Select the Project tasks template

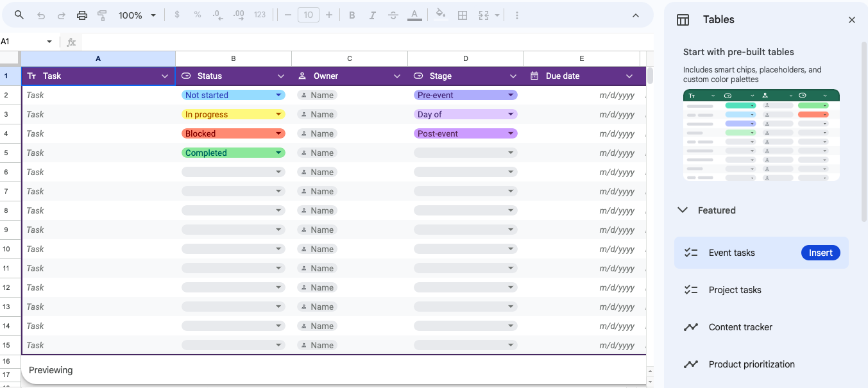735,290
